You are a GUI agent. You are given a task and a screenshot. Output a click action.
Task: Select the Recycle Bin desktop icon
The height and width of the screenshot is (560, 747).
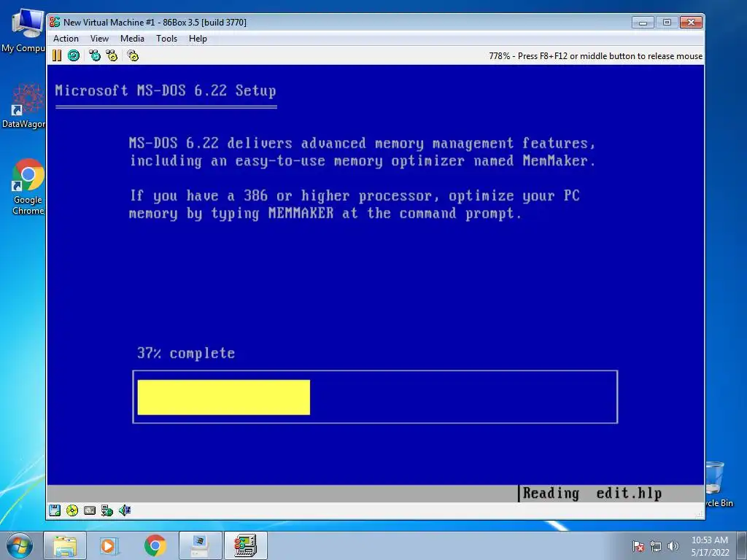pyautogui.click(x=718, y=484)
